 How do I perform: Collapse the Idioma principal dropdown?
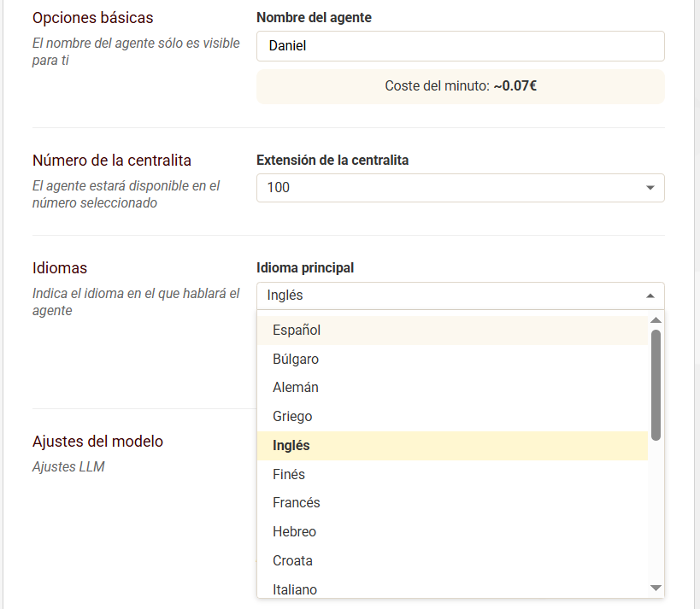(653, 295)
